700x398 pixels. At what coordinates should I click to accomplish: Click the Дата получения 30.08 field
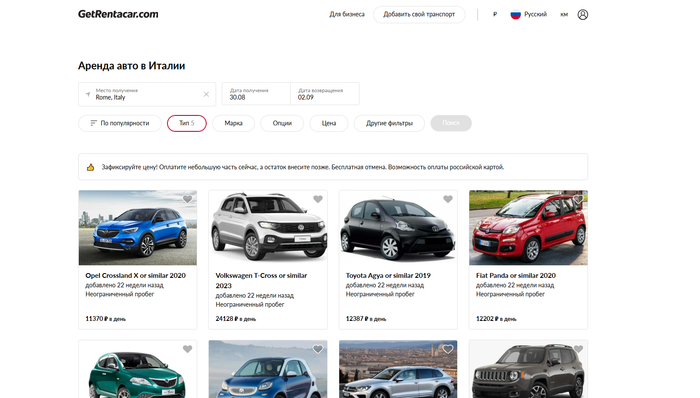pos(256,94)
